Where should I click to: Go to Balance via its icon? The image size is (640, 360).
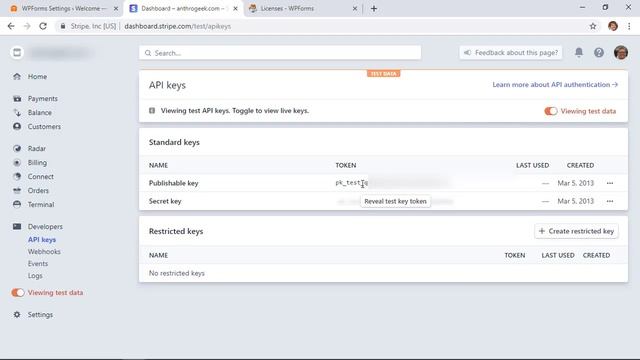click(x=17, y=112)
